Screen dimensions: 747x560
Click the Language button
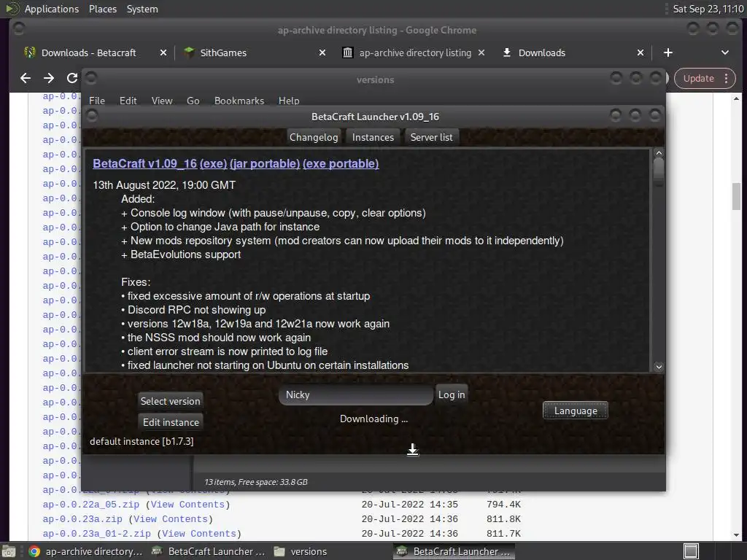[x=575, y=411]
